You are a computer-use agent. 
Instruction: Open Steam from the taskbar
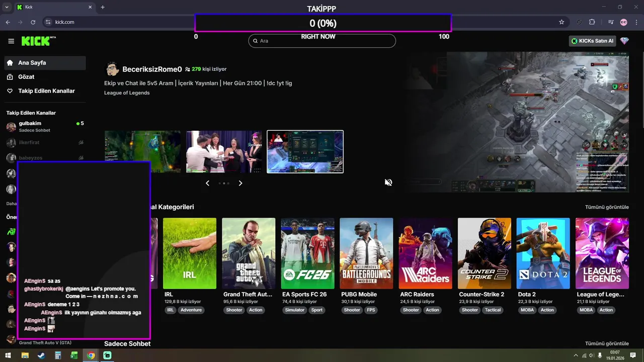click(x=41, y=355)
